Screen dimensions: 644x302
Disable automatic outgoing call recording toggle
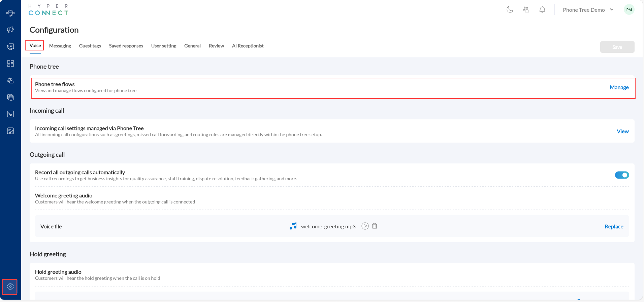tap(622, 175)
